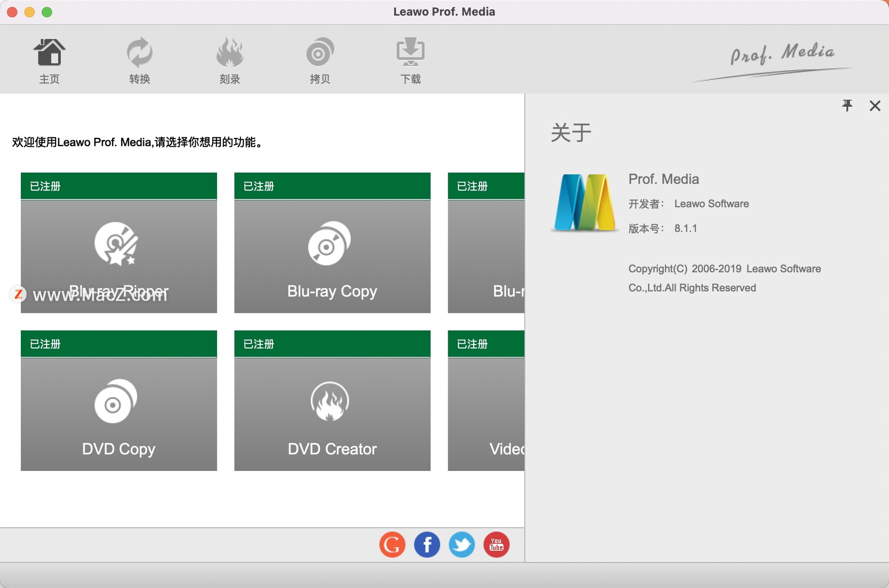
Task: Click the Facebook social media icon
Action: coord(426,545)
